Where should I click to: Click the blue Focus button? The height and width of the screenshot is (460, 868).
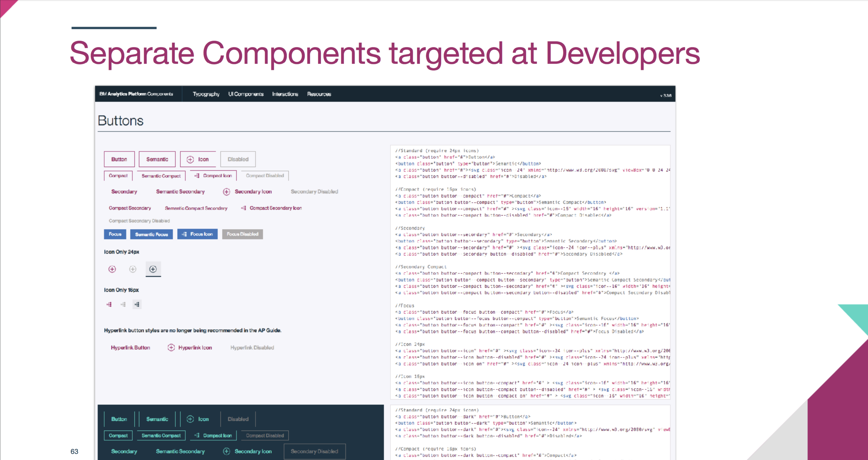(115, 234)
